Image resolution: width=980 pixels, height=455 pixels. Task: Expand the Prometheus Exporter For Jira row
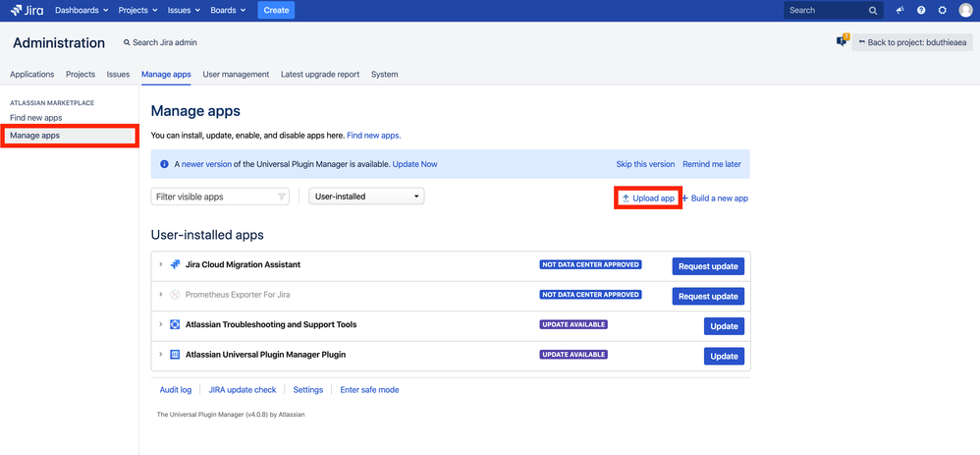coord(161,295)
